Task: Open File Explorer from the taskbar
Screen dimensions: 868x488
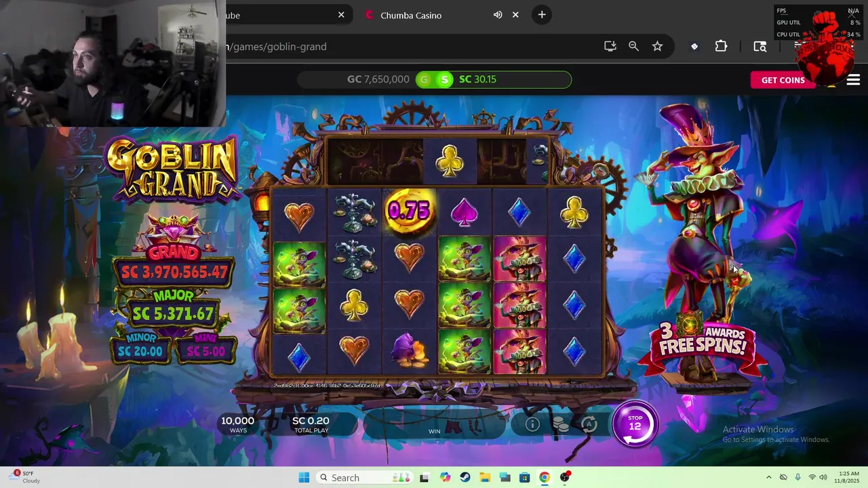Action: (x=485, y=477)
